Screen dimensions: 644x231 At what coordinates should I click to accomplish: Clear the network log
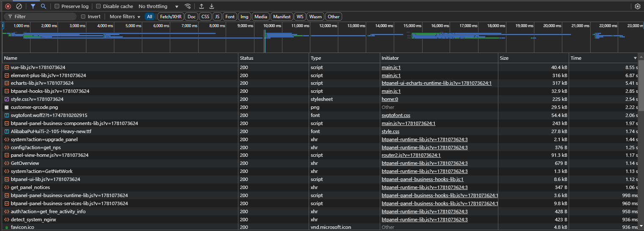pyautogui.click(x=19, y=6)
